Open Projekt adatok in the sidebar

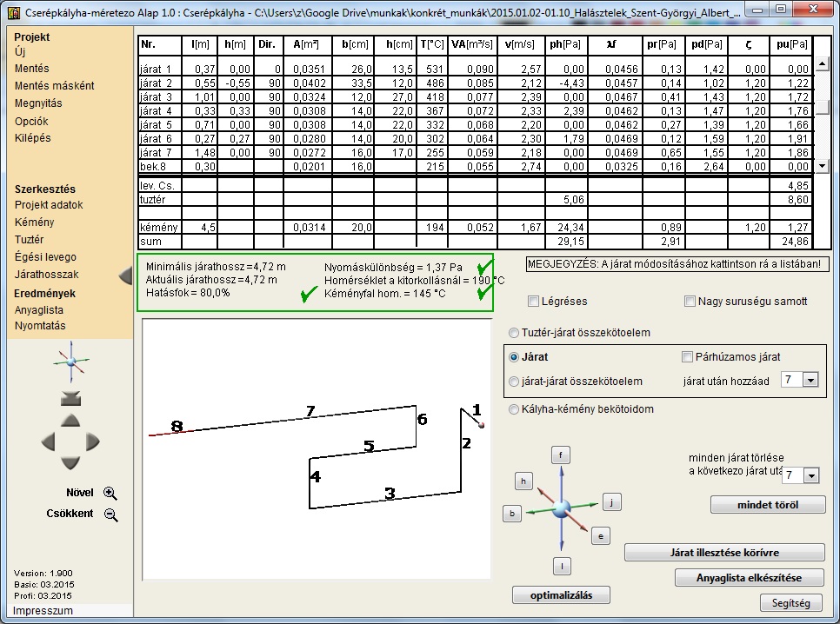click(49, 205)
